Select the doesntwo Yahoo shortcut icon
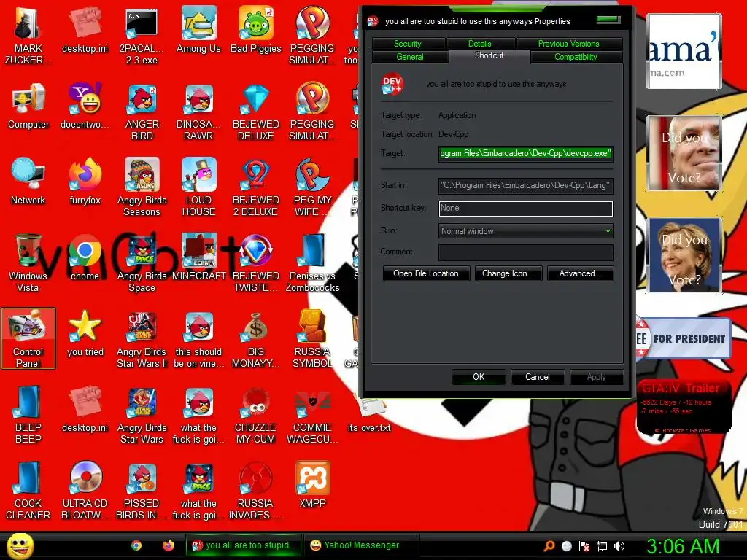This screenshot has width=747, height=560. [x=85, y=106]
